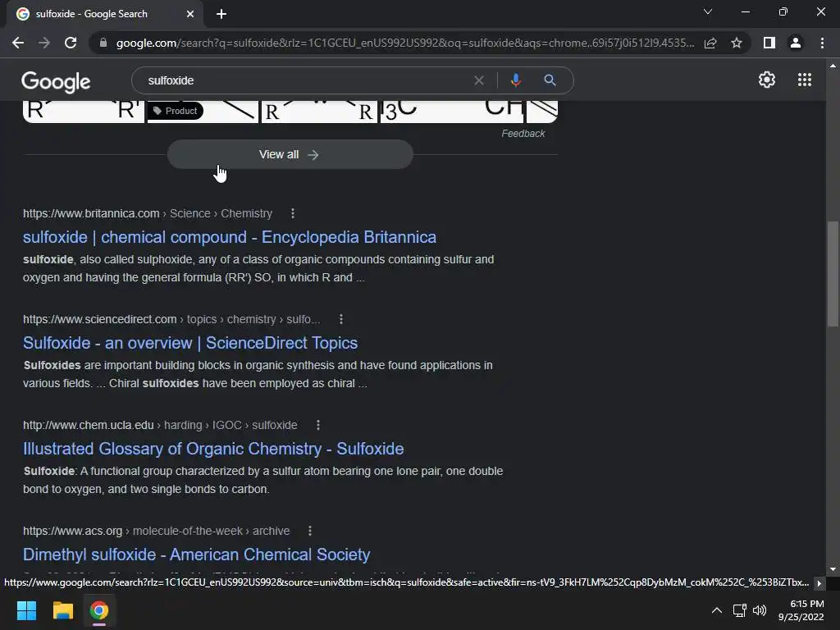840x630 pixels.
Task: Open volume control tray icon
Action: click(760, 610)
